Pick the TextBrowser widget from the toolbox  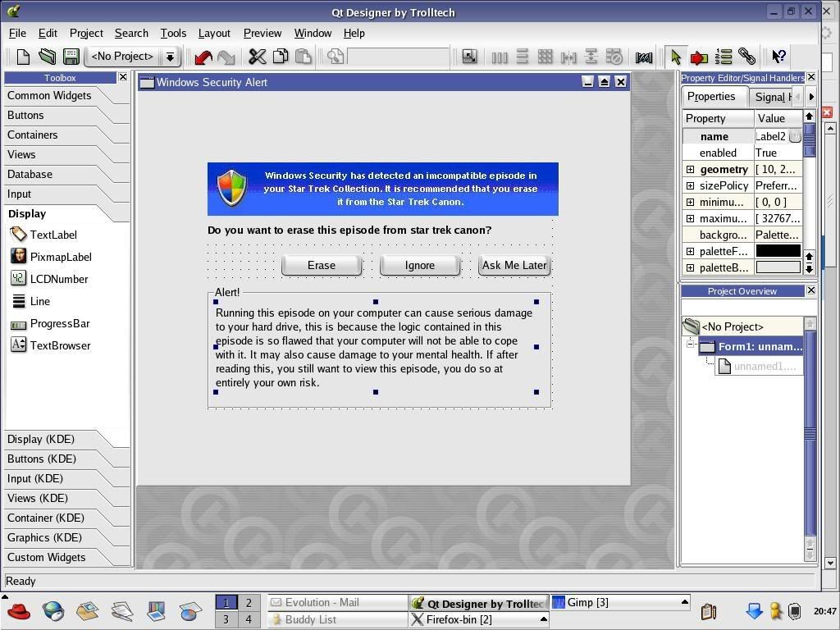(51, 345)
